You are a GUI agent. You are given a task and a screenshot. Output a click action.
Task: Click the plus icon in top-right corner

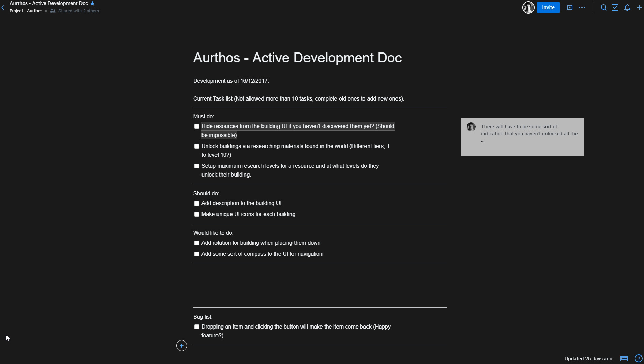[639, 7]
